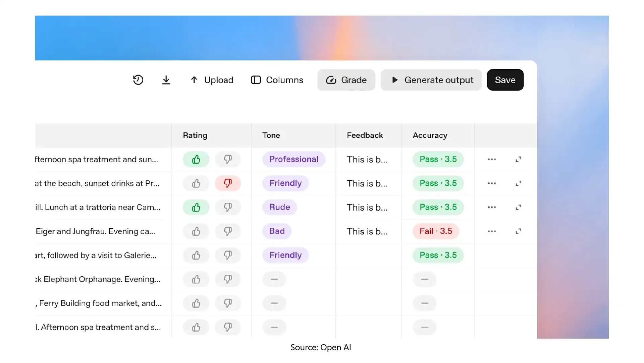644x363 pixels.
Task: Toggle thumbs up on the trattoria lunch row
Action: pos(196,207)
